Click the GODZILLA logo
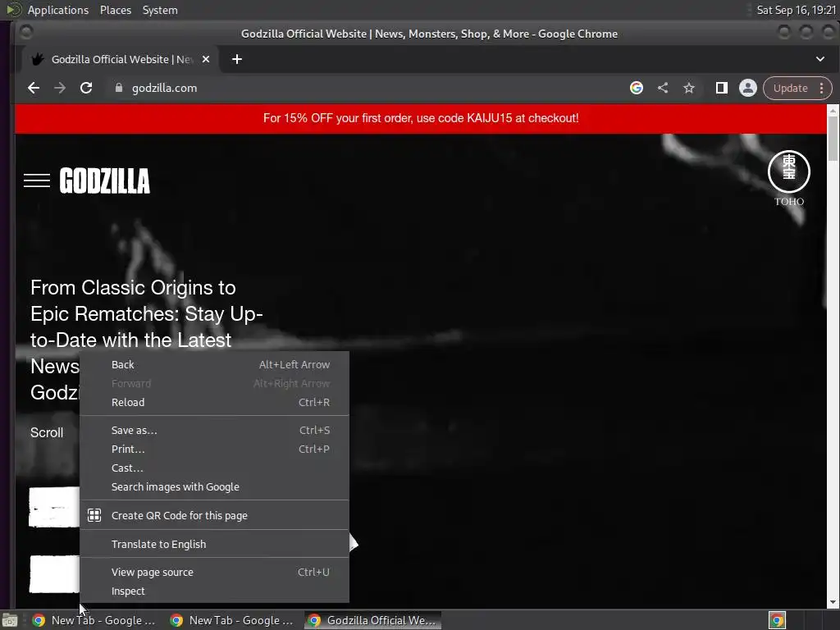 tap(105, 180)
